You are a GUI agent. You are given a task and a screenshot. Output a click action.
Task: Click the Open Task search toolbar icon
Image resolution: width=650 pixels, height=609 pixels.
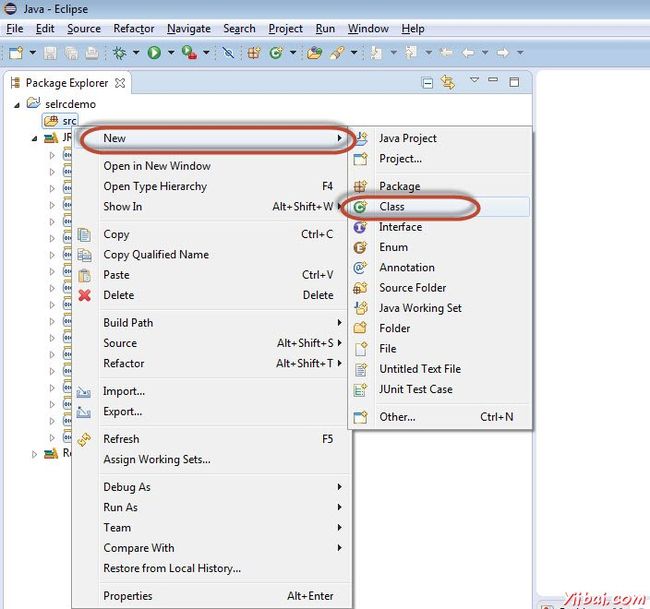[x=337, y=53]
